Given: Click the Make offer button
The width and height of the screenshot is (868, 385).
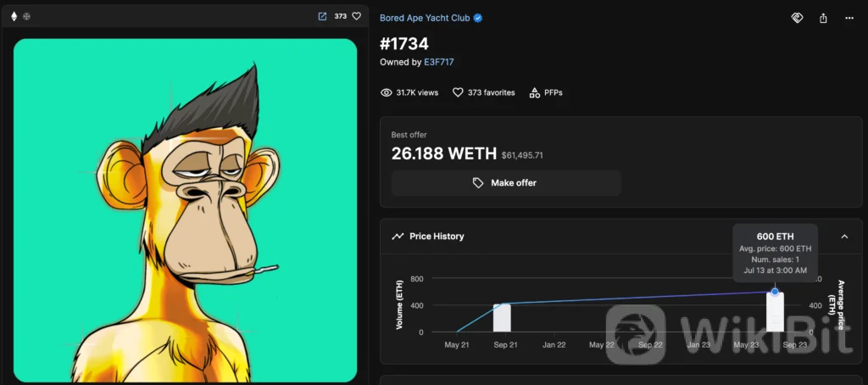Looking at the screenshot, I should 506,183.
